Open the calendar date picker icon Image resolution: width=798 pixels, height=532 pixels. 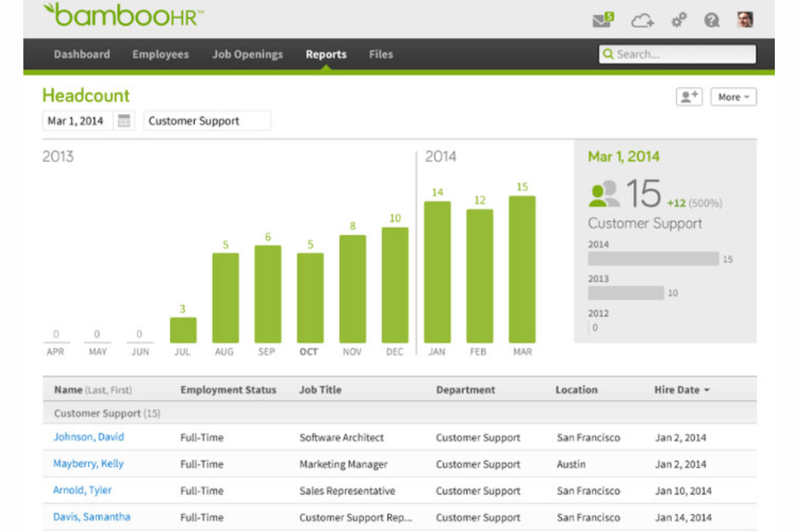click(125, 120)
